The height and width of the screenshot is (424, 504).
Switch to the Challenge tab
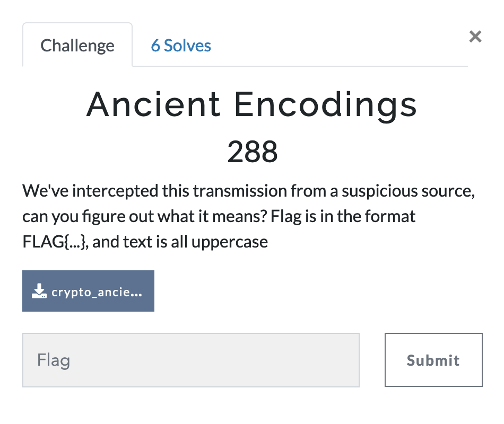(x=77, y=46)
